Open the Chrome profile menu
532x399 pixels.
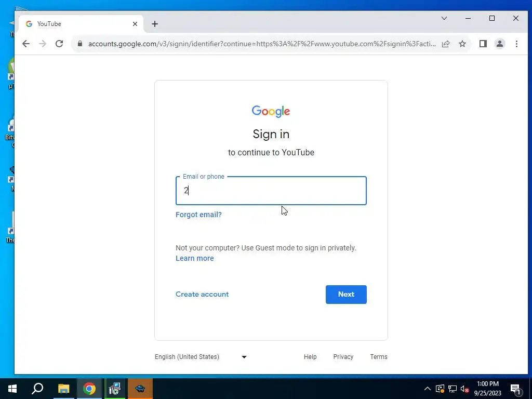pyautogui.click(x=499, y=44)
